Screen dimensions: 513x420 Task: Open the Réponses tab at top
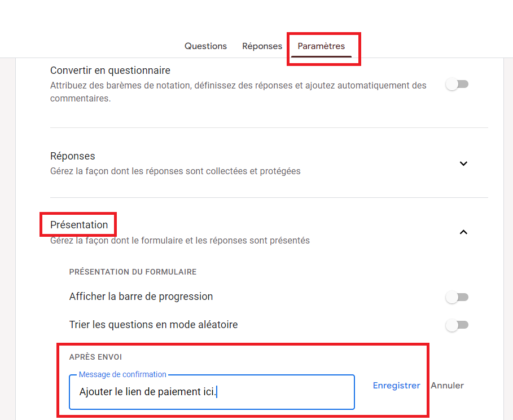(x=262, y=46)
